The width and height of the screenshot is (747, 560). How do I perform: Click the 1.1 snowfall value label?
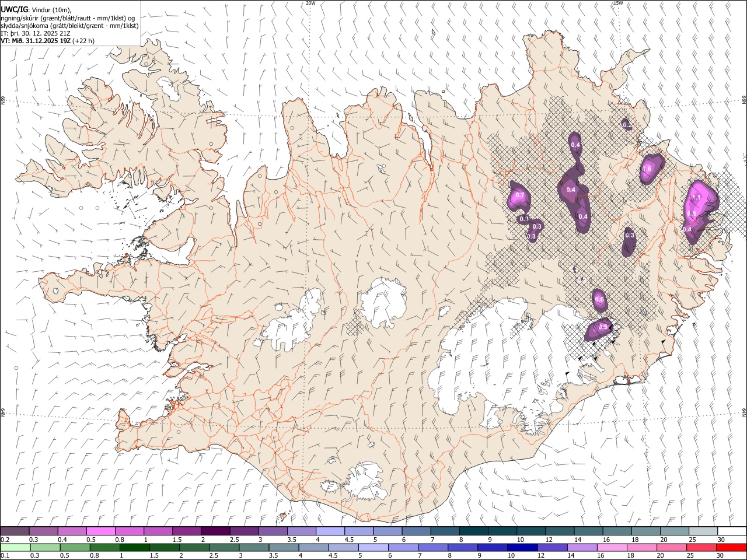(x=696, y=198)
